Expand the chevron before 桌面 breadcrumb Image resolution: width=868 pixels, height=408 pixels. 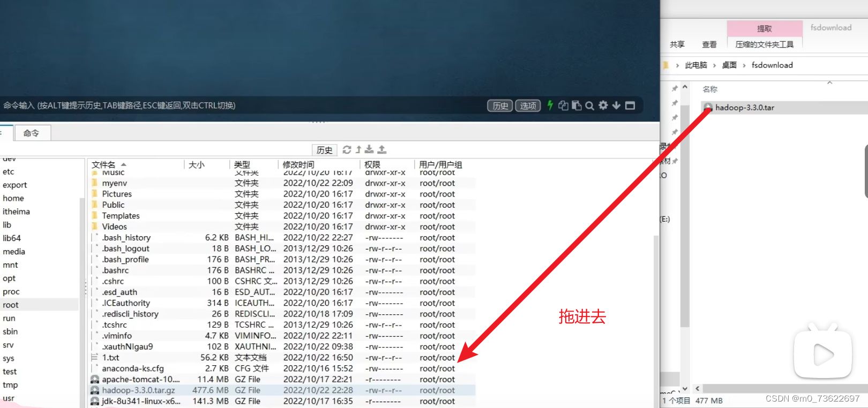[x=714, y=65]
